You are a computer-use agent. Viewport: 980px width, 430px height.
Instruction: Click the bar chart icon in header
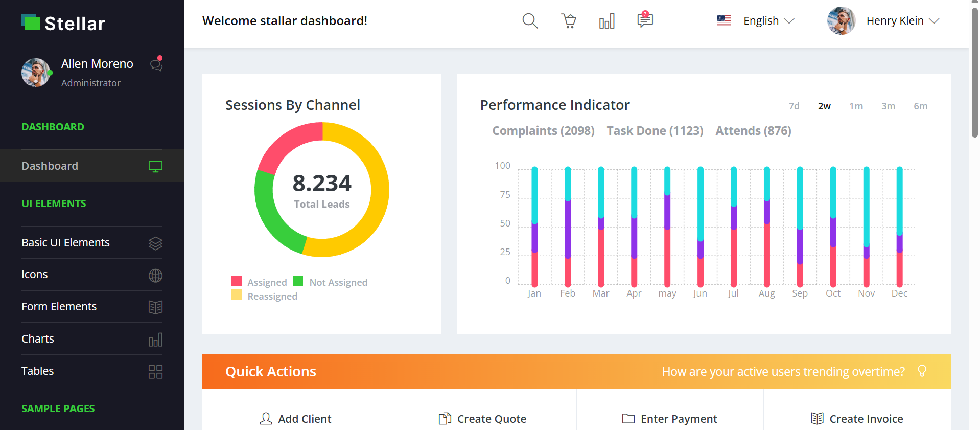[606, 21]
